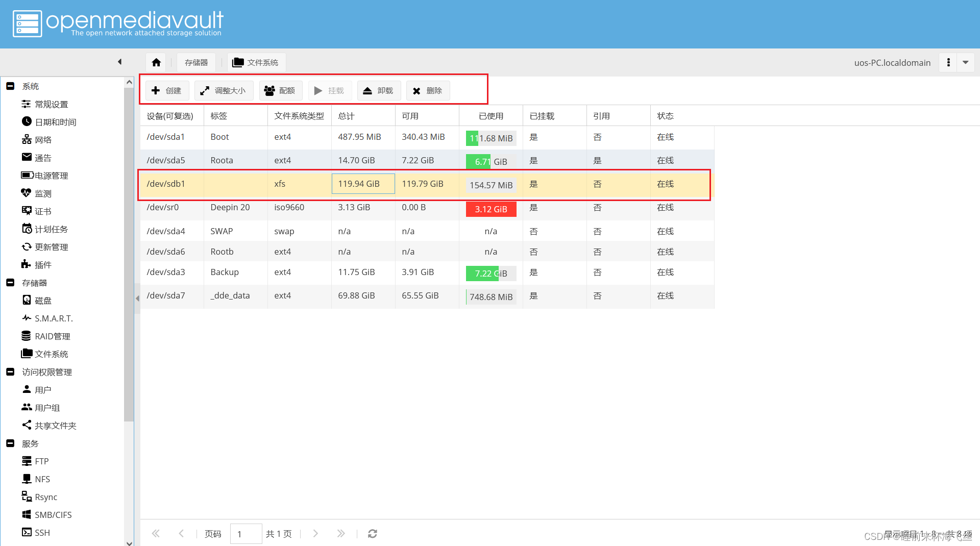The width and height of the screenshot is (980, 546).
Task: Collapse the 访问权限管理 tree section
Action: coord(10,372)
